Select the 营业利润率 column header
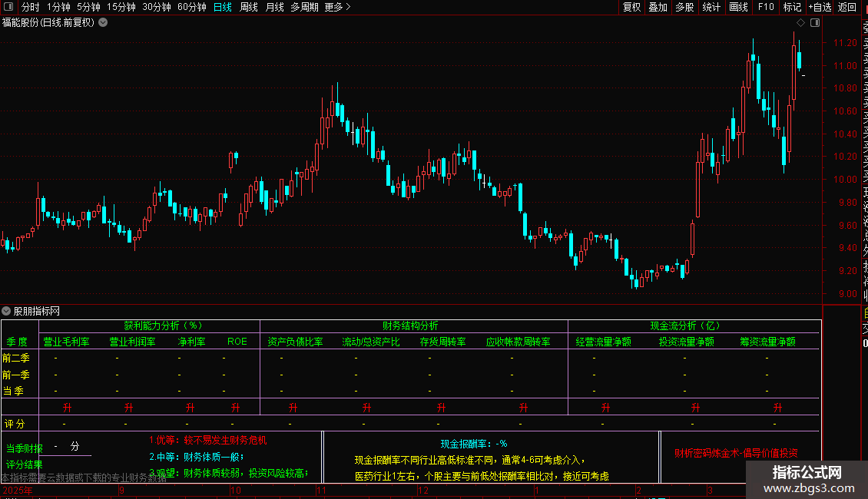Screen dimensions: 868x499 coord(132,342)
